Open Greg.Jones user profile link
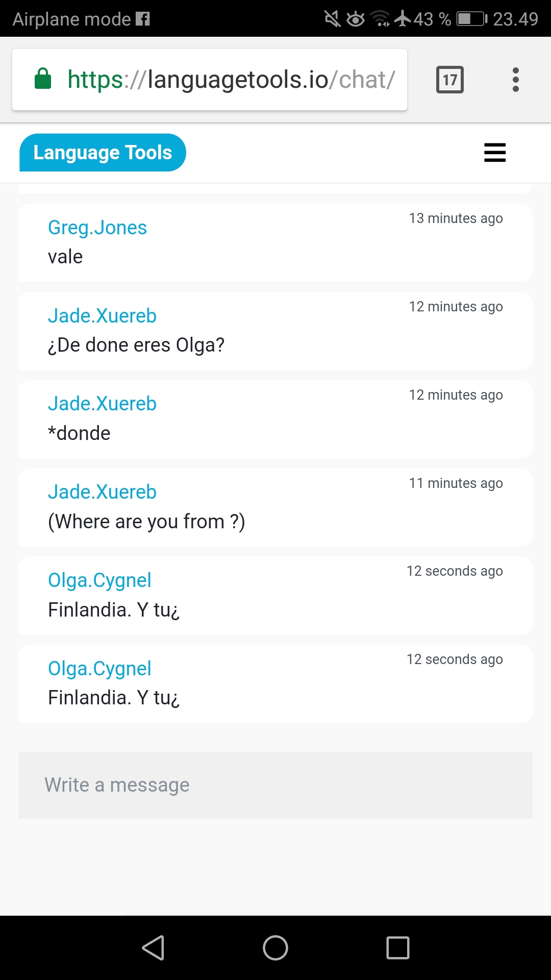This screenshot has width=551, height=980. [x=97, y=228]
